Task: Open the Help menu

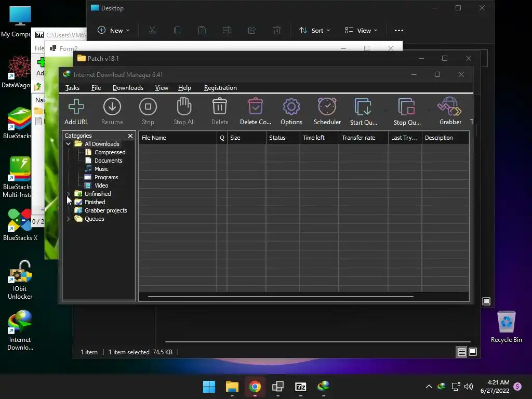Action: [184, 88]
